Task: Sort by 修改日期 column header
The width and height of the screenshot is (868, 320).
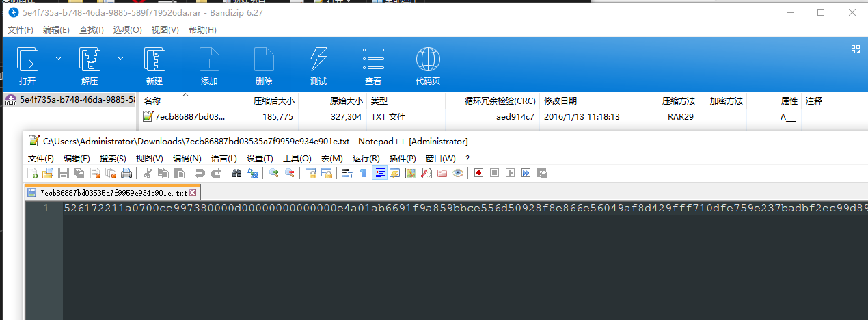Action: pos(560,101)
